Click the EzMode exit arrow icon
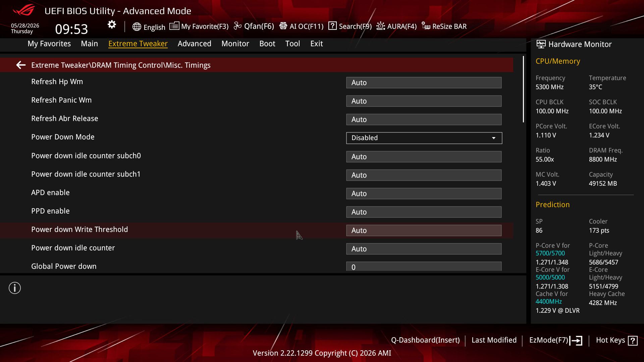Viewport: 644px width, 362px height. (576, 341)
